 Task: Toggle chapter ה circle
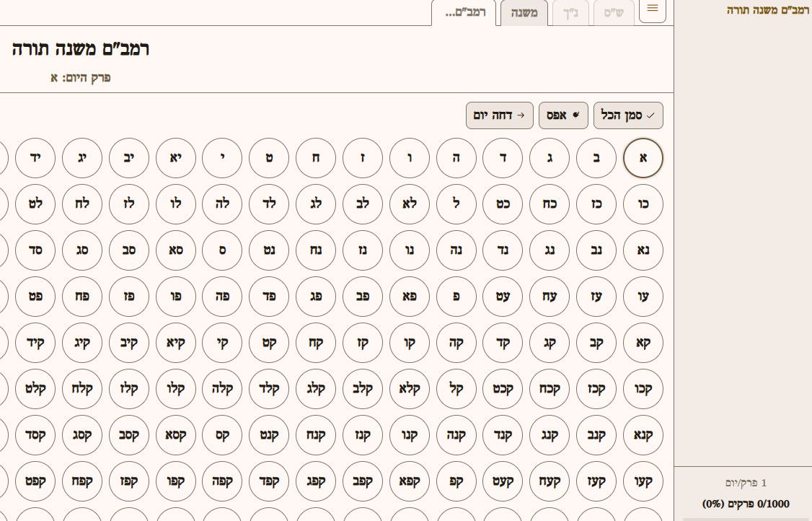click(456, 157)
